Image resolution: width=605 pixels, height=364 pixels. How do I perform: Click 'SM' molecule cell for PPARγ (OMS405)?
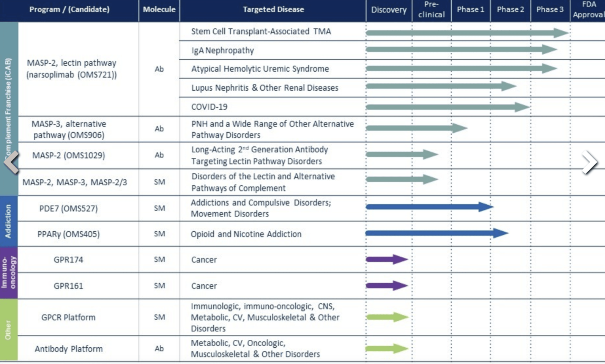coord(159,234)
